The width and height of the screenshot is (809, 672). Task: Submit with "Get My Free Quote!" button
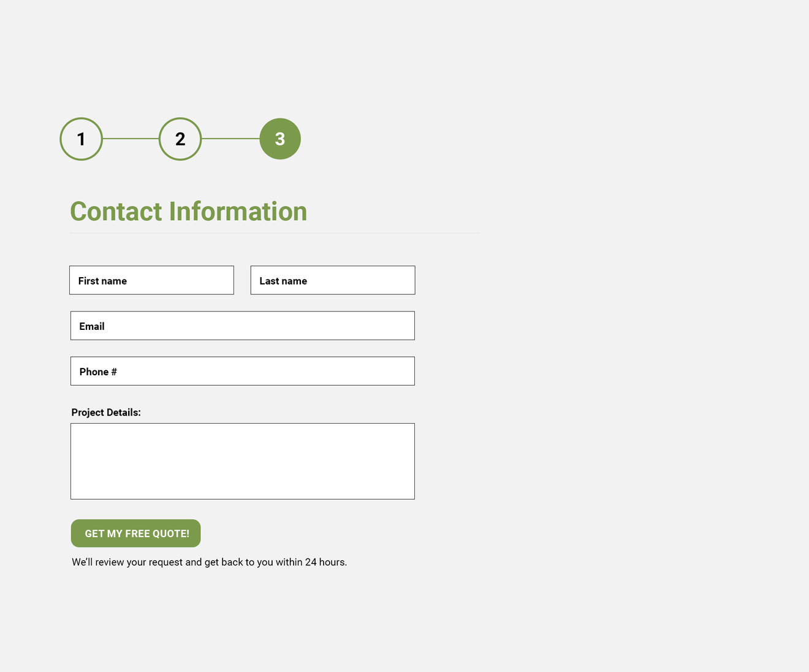pyautogui.click(x=136, y=533)
